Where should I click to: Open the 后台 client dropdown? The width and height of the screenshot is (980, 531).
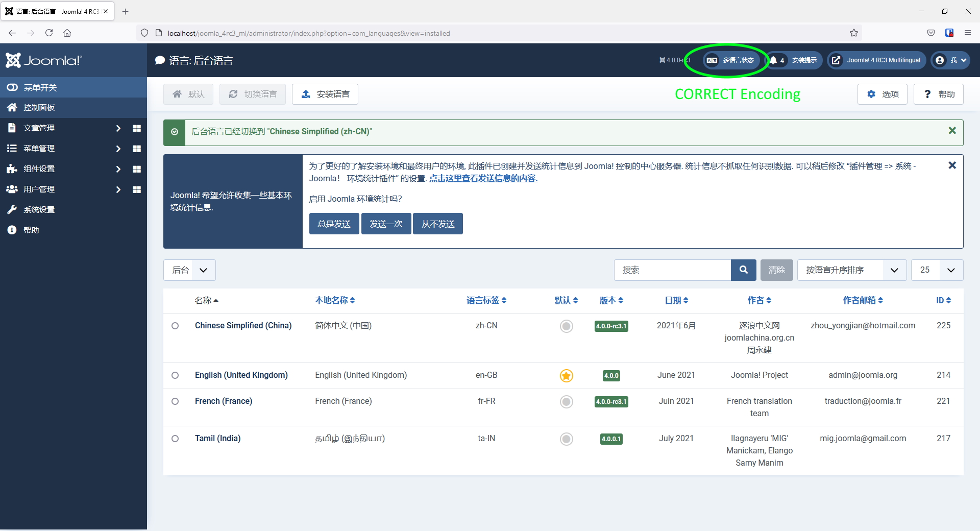tap(189, 270)
